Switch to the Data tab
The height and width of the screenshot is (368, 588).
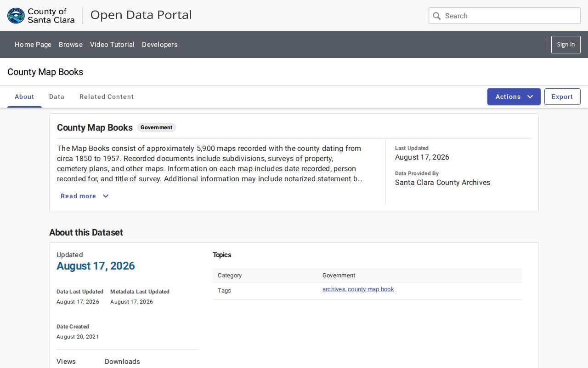57,97
